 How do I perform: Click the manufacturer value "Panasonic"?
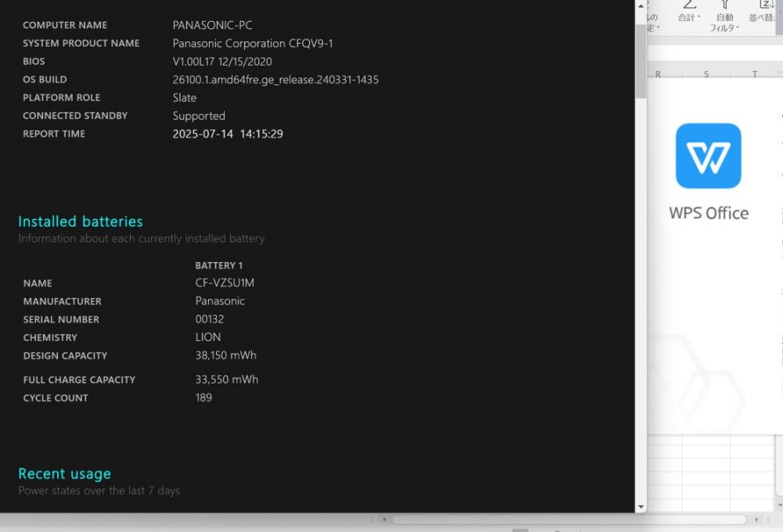[220, 301]
